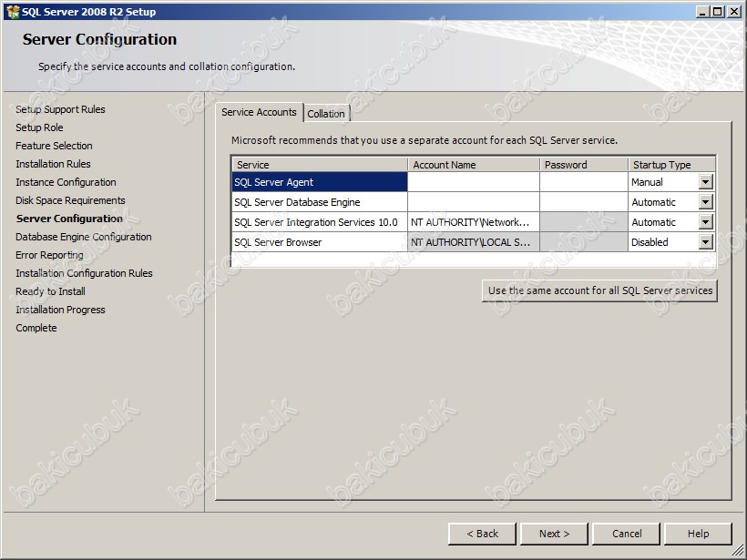Click Account Name field for SQL Server Database Engine
The height and width of the screenshot is (560, 747).
(474, 202)
